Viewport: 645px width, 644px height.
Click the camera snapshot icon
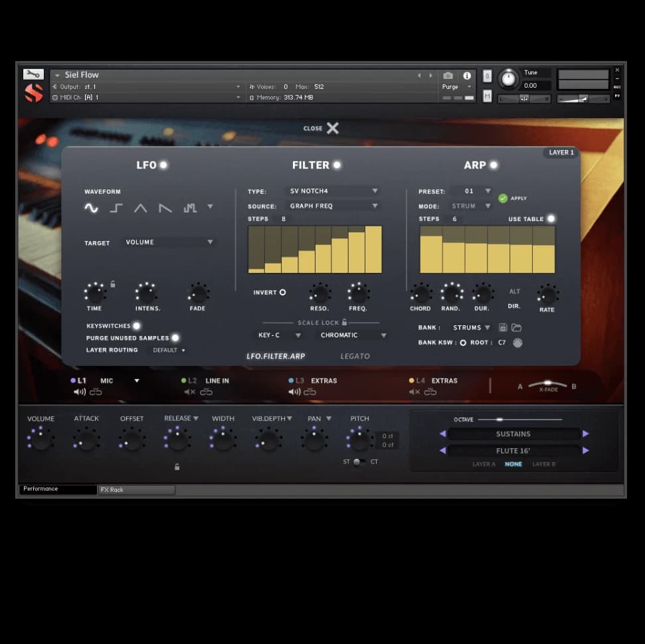pos(448,76)
